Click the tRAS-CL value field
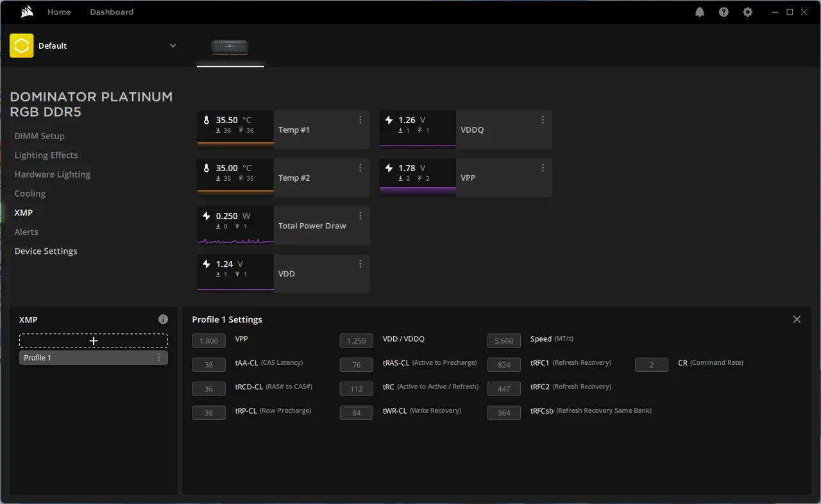This screenshot has height=504, width=821. (x=357, y=365)
